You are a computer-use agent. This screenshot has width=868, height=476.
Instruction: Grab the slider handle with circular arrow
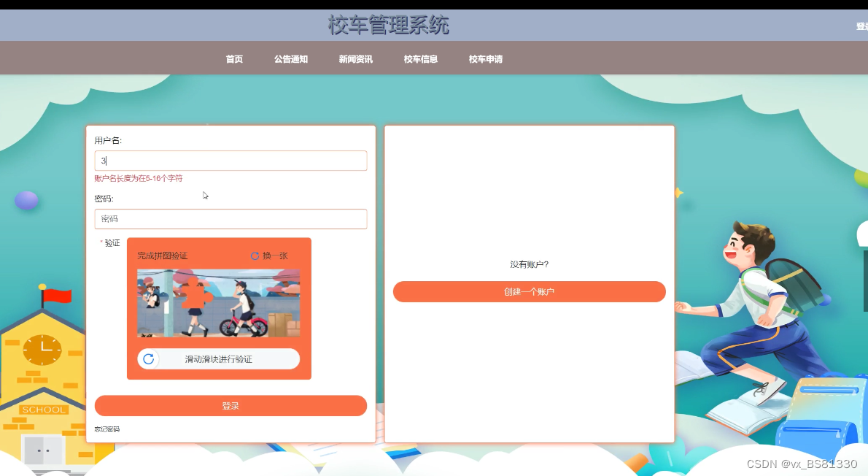148,359
